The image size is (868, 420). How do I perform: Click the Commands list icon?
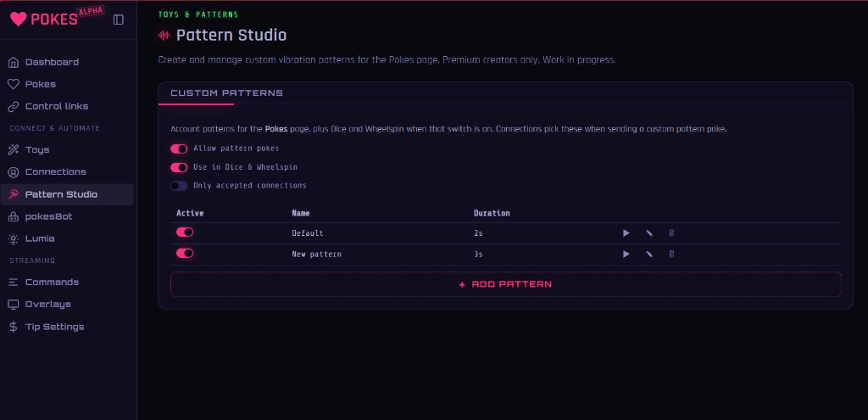14,282
